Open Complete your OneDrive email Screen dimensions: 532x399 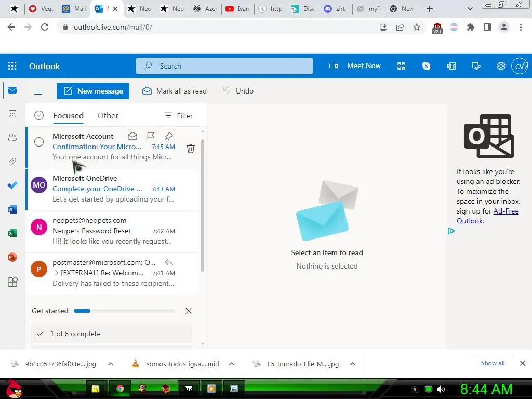[x=112, y=189]
